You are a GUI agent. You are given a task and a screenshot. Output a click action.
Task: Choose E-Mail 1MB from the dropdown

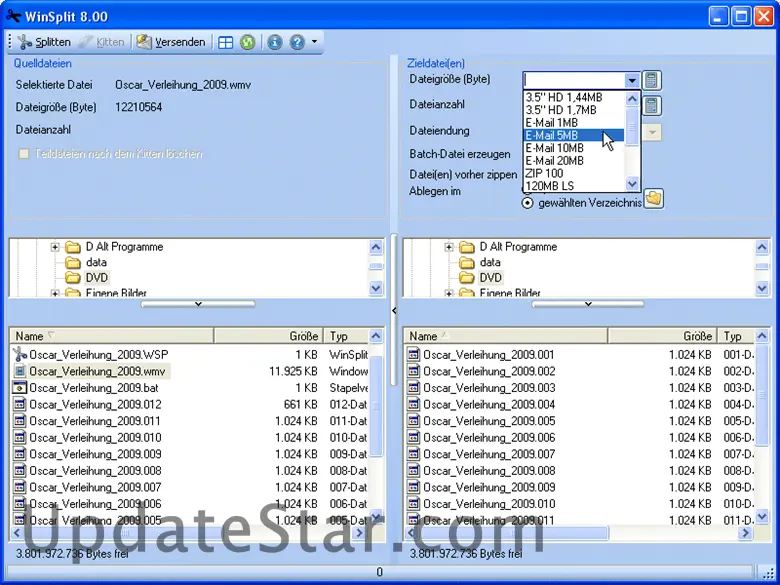[x=574, y=122]
